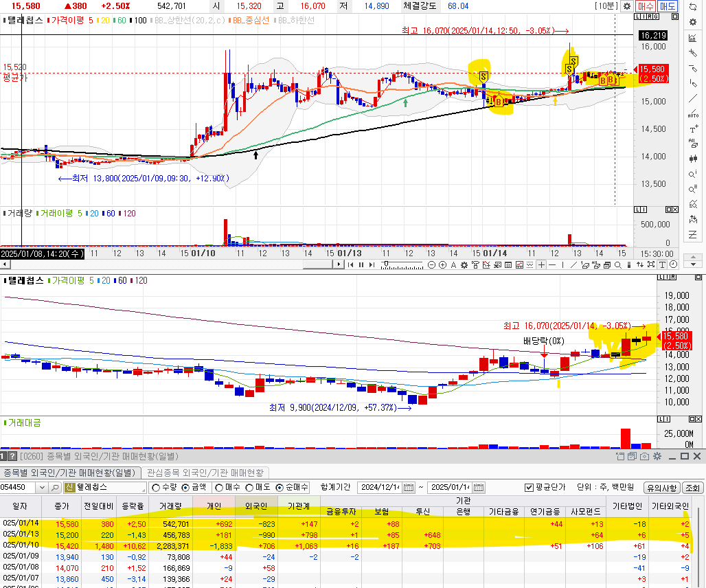
Task: Click the gear icon in the bottom chart toolbar
Action: [464, 264]
